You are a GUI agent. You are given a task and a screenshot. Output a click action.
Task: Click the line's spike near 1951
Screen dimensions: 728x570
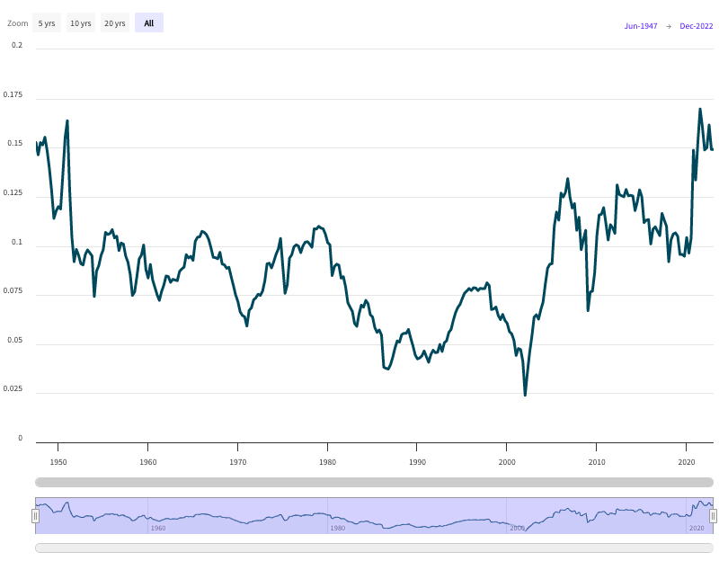(67, 121)
